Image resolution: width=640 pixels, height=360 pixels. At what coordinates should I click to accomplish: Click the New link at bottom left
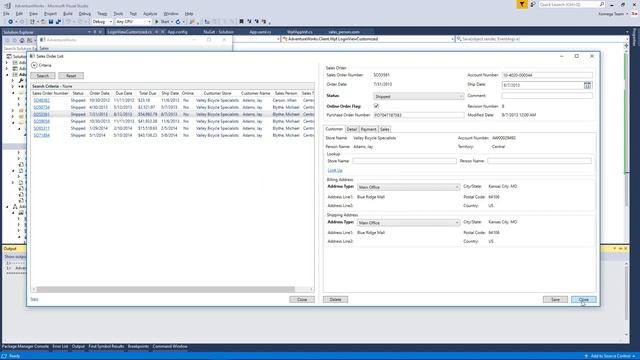click(34, 299)
